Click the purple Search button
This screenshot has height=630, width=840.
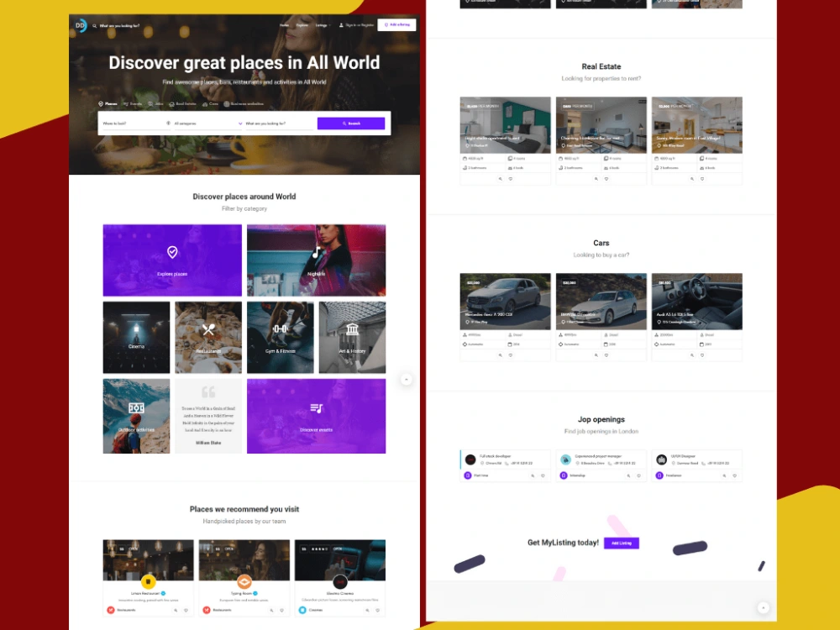(351, 123)
